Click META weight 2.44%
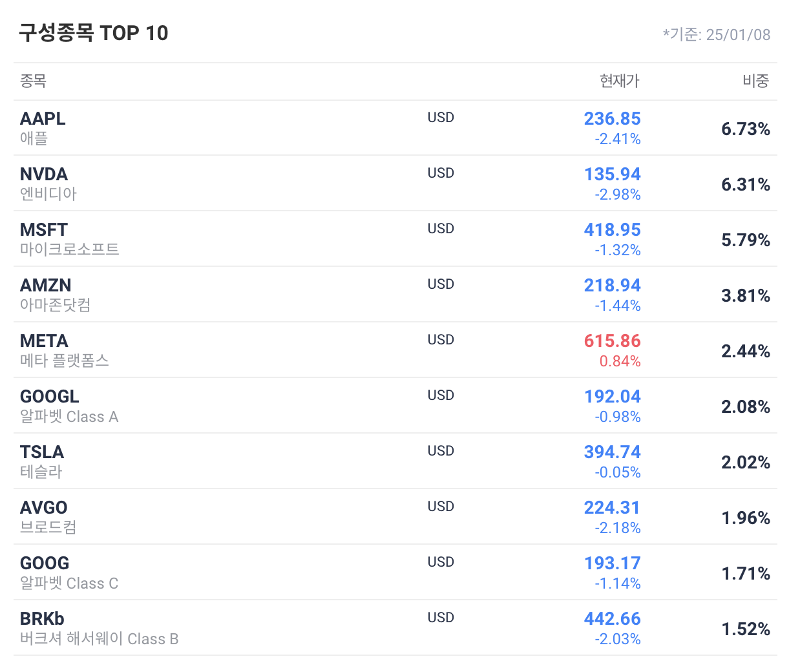This screenshot has width=800, height=672. (x=746, y=351)
